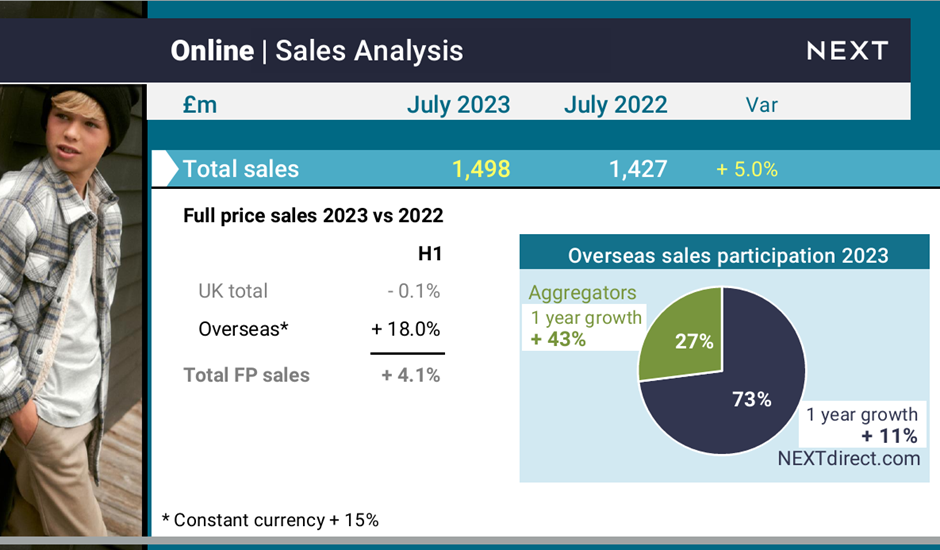Click the NEXT logo in header
The image size is (940, 550).
(x=847, y=51)
